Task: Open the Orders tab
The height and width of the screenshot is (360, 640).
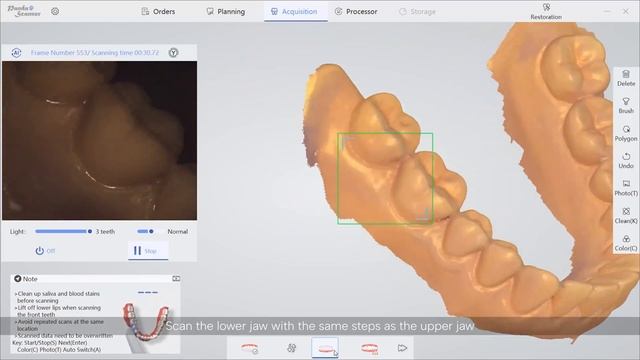Action: [158, 11]
